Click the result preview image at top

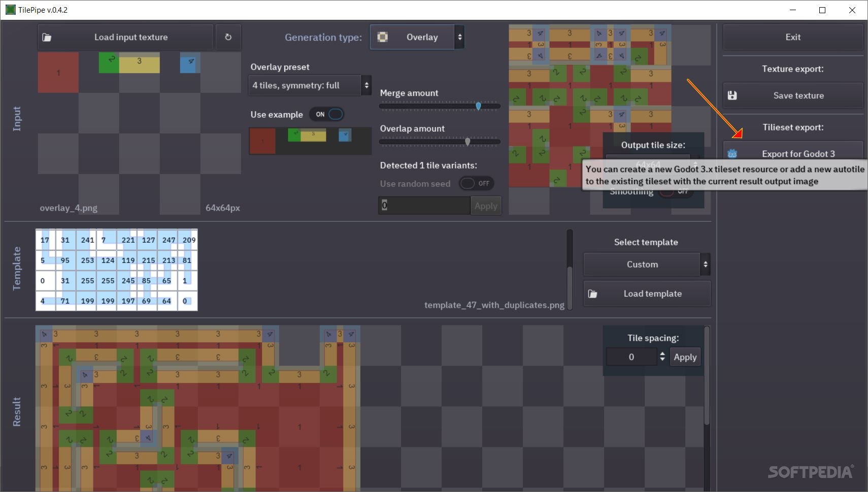coord(590,106)
